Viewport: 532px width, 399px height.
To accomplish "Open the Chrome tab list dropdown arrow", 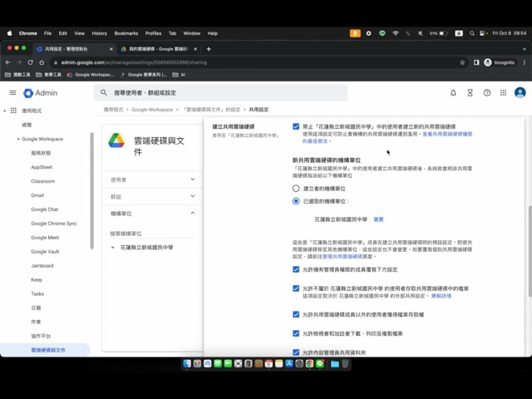I will tap(525, 49).
